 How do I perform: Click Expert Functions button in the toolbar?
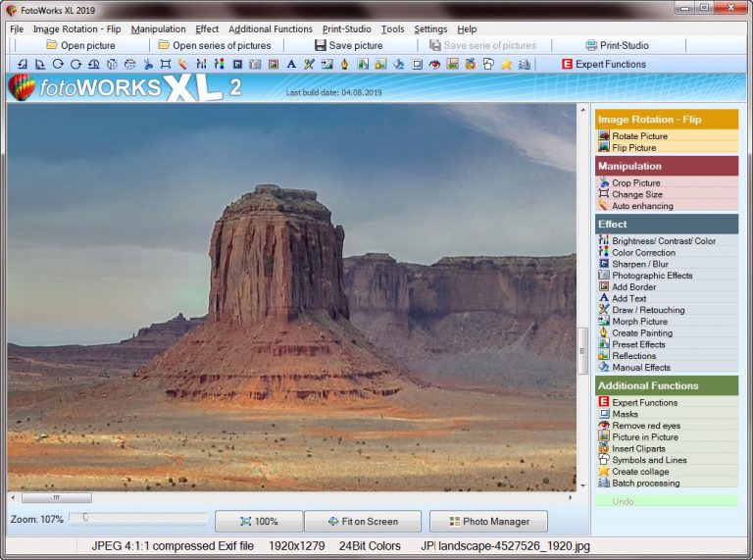point(604,64)
